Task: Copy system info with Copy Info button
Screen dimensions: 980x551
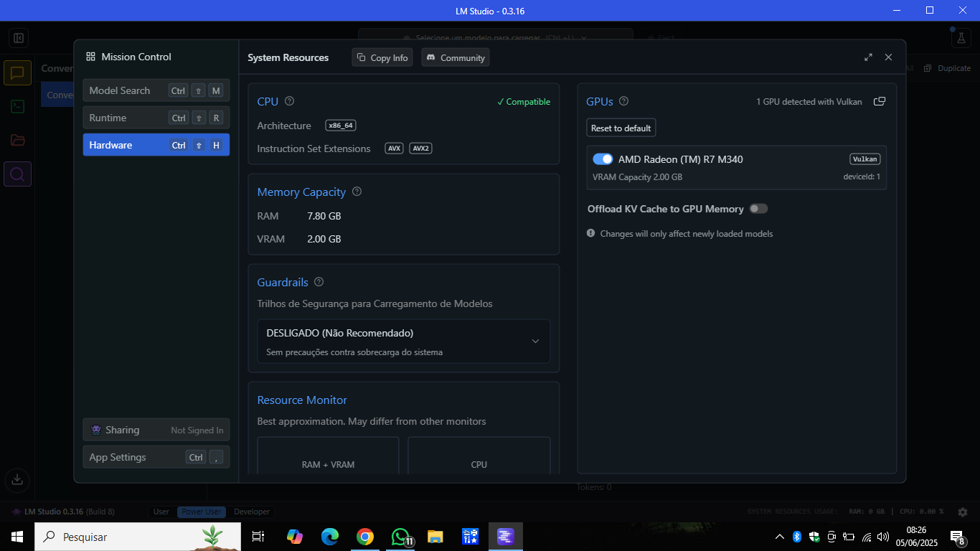Action: (382, 57)
